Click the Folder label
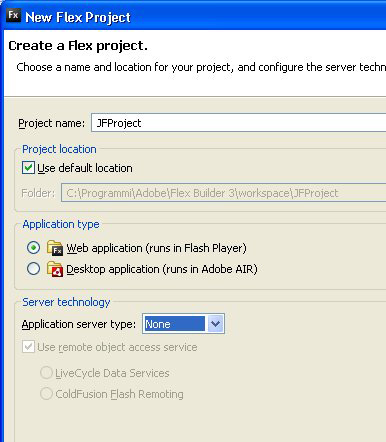Viewport: 386px width, 442px height. click(38, 193)
